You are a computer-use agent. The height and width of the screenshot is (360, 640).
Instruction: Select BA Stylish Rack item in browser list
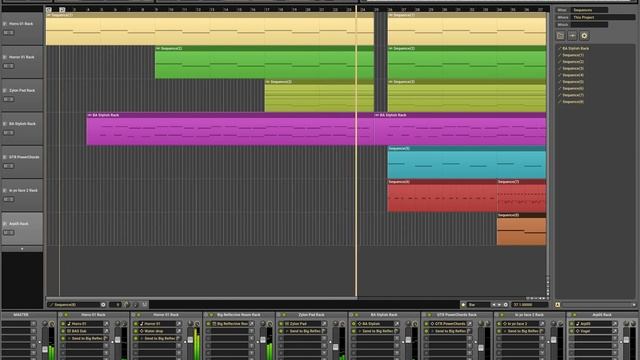point(575,48)
